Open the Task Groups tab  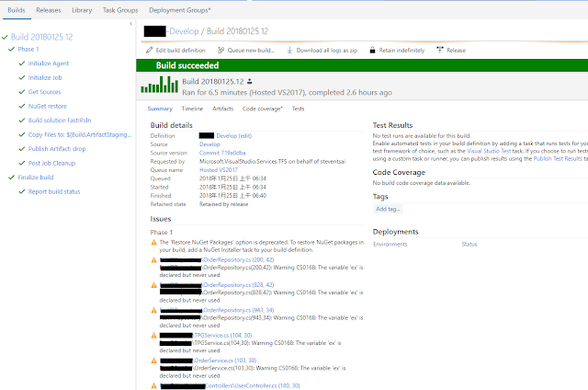click(120, 10)
